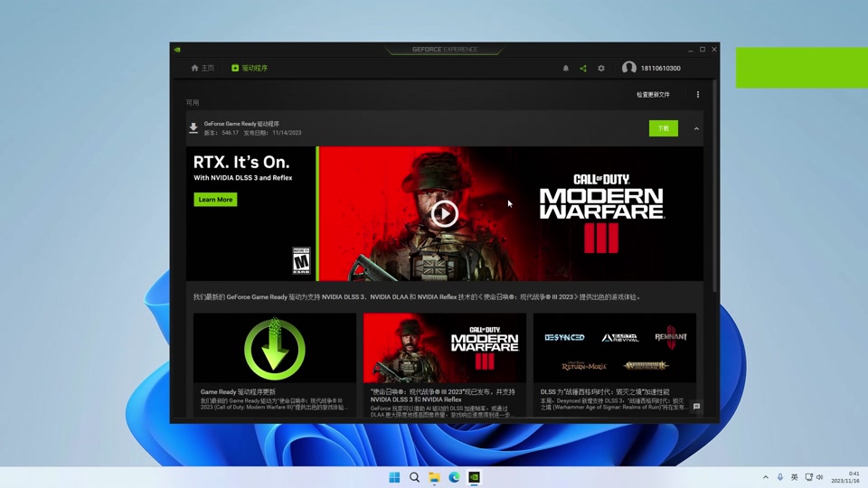Click driver version text 546.17
The width and height of the screenshot is (868, 488).
pos(231,133)
